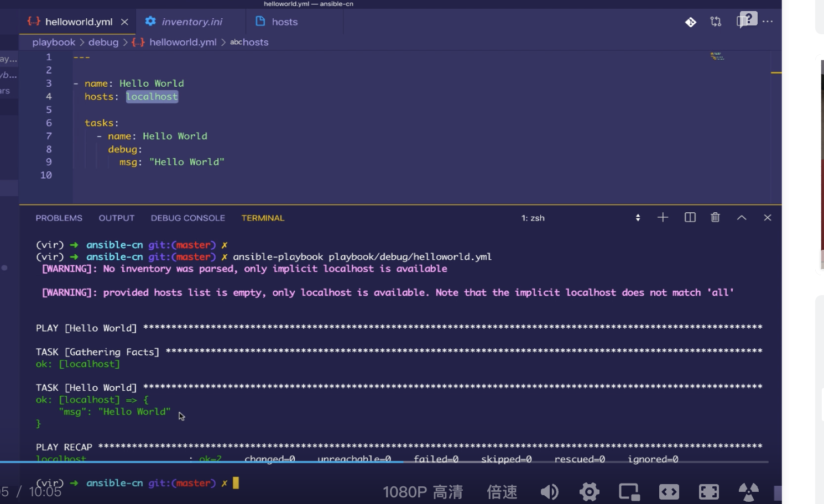Click the 'tasks:' key on line 6

point(102,123)
